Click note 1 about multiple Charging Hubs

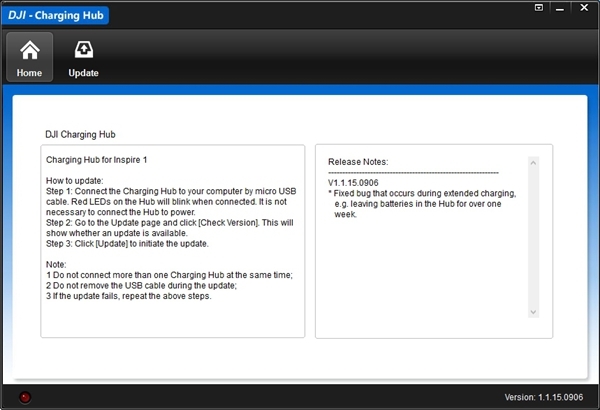click(170, 275)
